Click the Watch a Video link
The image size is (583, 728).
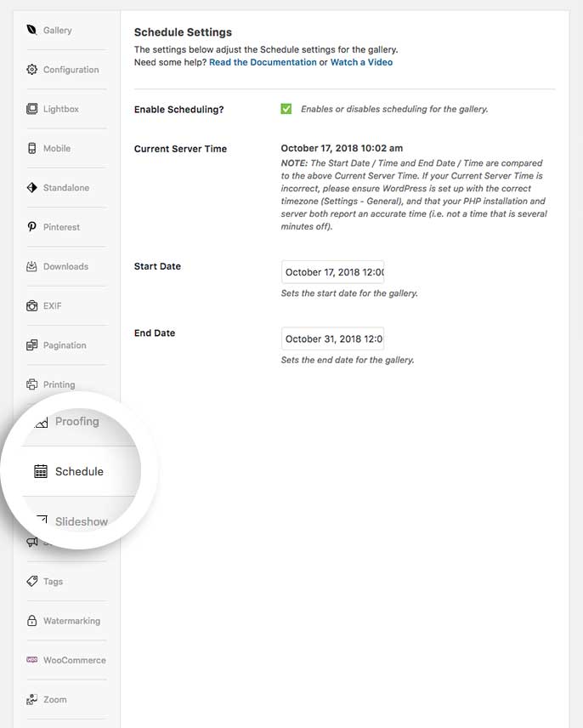pos(362,61)
